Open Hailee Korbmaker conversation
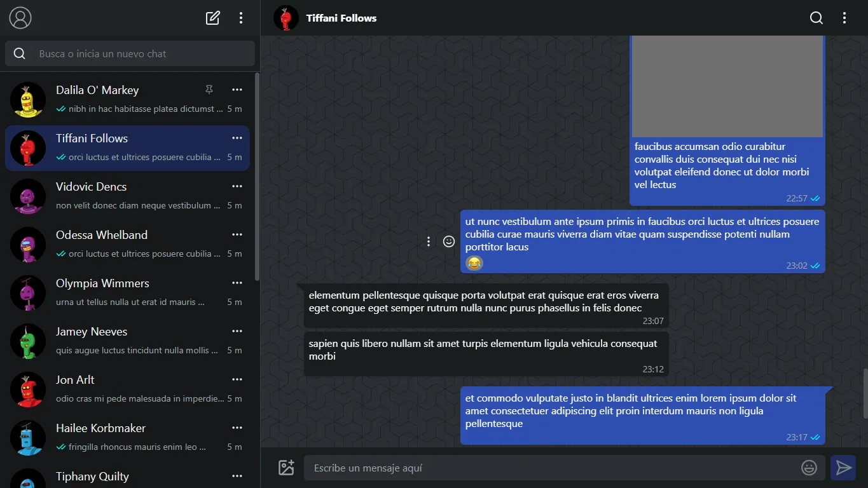Viewport: 868px width, 488px height. coord(127,438)
